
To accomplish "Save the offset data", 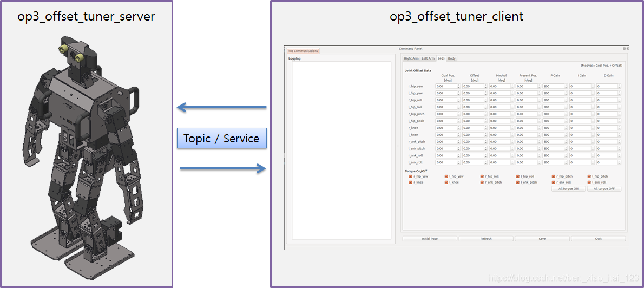I will click(542, 239).
